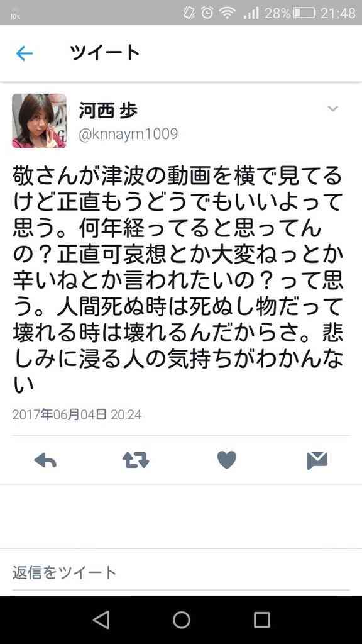
Task: Retweet this post
Action: (x=136, y=460)
